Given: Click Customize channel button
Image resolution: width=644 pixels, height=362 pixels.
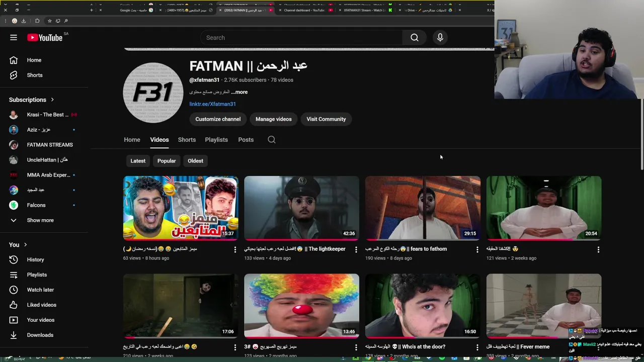Looking at the screenshot, I should coord(218,119).
